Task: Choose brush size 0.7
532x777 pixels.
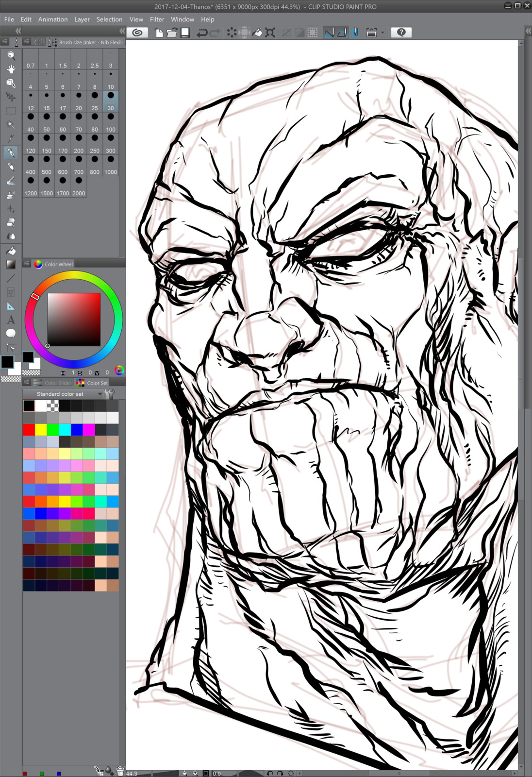Action: pyautogui.click(x=31, y=59)
